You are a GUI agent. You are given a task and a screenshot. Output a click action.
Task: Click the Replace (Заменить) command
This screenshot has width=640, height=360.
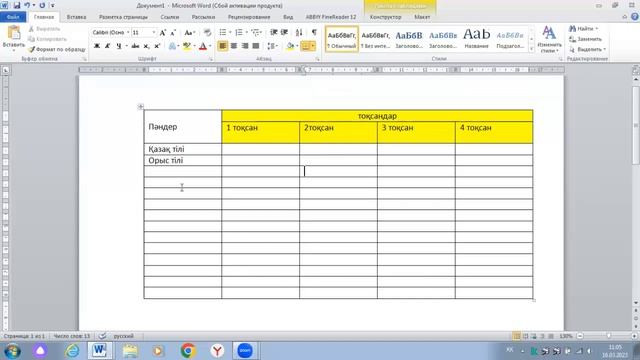[586, 39]
